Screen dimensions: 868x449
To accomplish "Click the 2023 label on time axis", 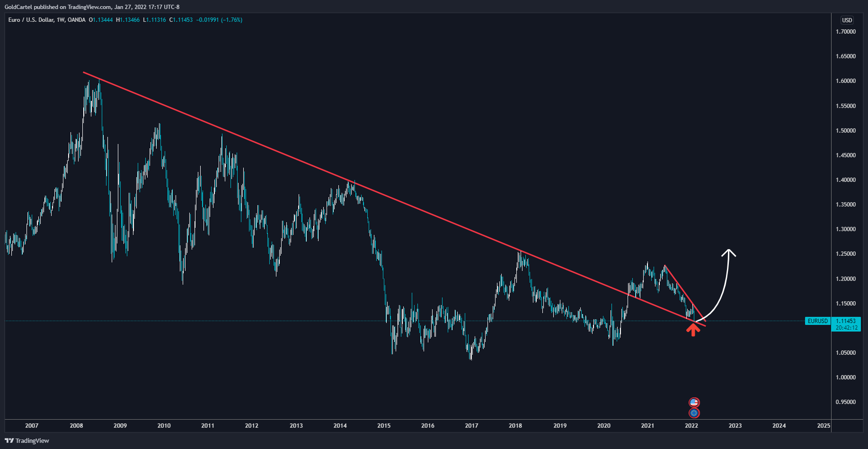I will click(x=735, y=425).
